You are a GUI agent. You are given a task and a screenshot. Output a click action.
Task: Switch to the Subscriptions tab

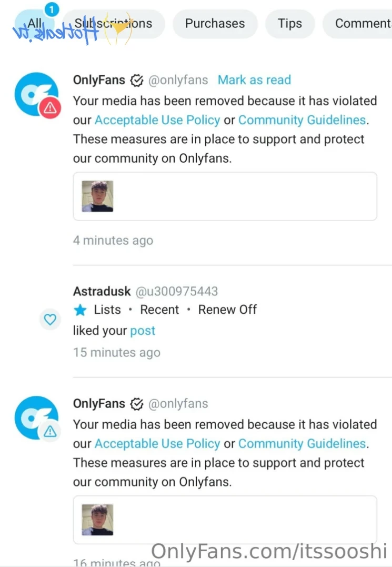click(113, 24)
